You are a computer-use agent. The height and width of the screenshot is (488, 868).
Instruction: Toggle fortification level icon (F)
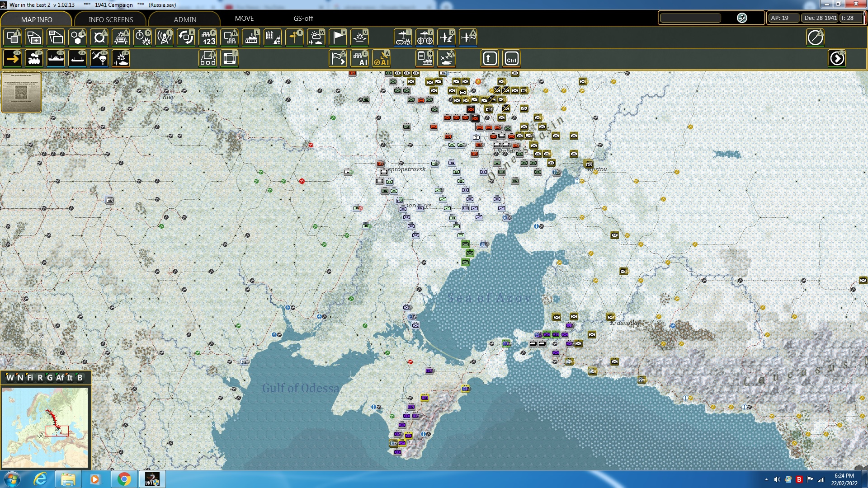[99, 38]
